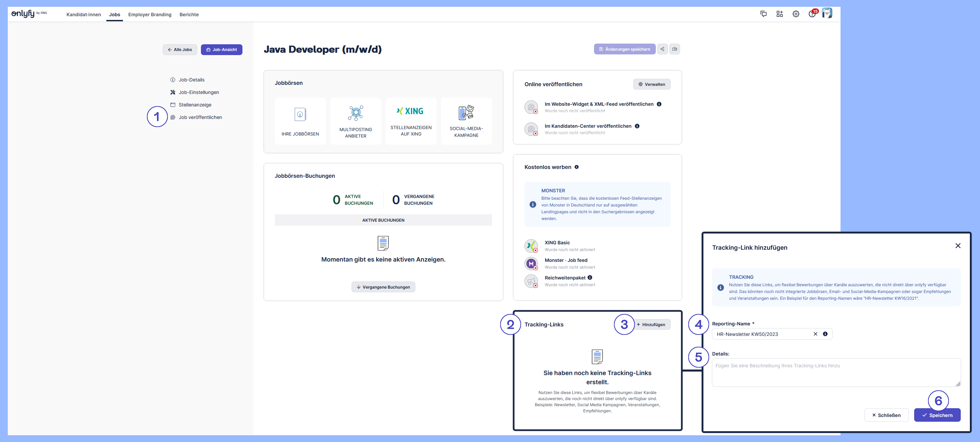Image resolution: width=980 pixels, height=442 pixels.
Task: Open the apps grid icon
Action: [x=779, y=14]
